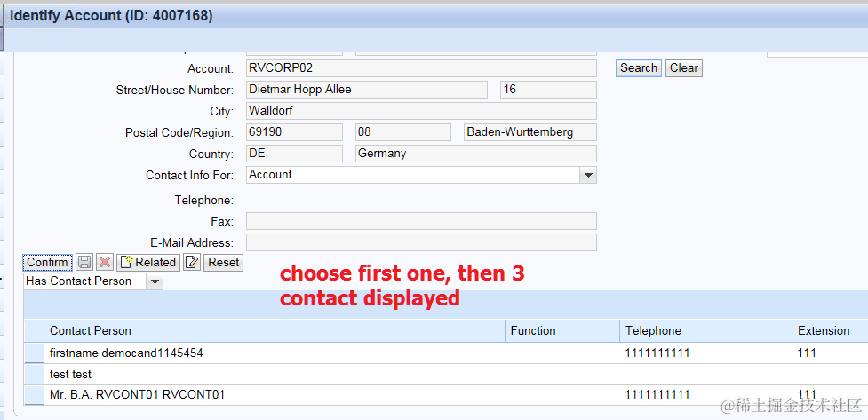Click the Identify Account title bar text
This screenshot has height=420, width=868.
[111, 15]
